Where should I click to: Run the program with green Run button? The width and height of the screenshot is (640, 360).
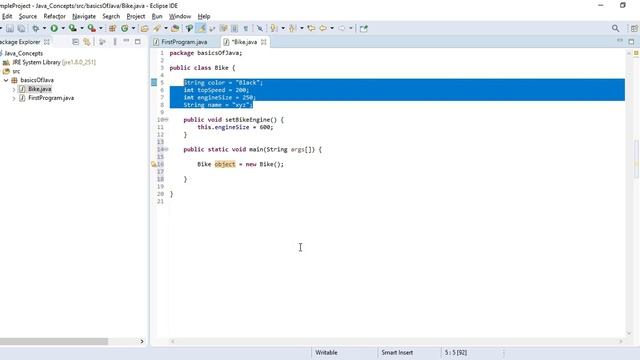pos(54,28)
